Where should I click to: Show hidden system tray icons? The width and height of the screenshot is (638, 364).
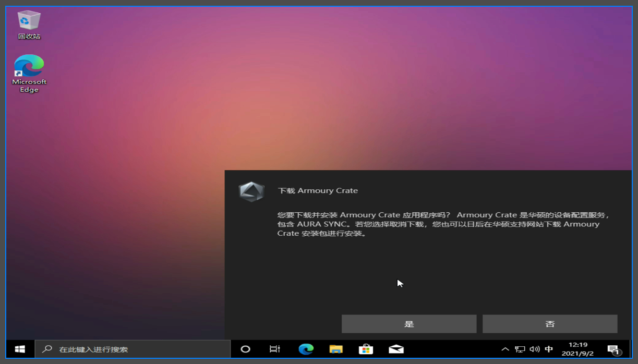[505, 349]
